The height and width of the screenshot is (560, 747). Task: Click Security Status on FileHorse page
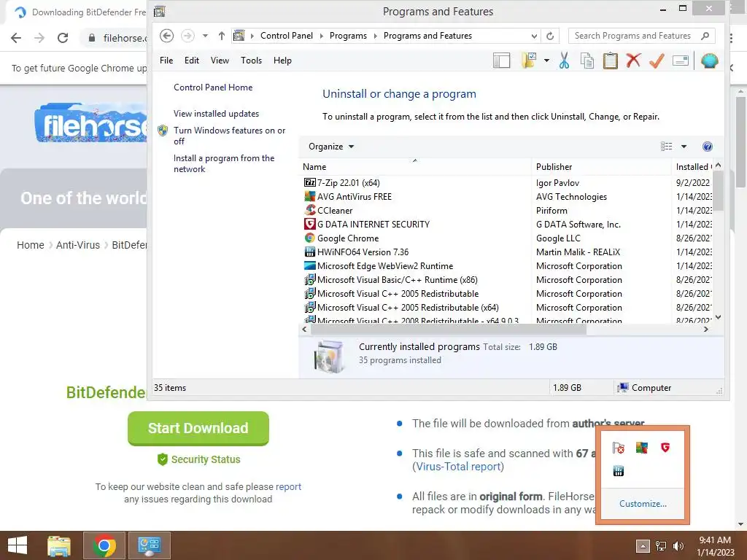[x=198, y=459]
